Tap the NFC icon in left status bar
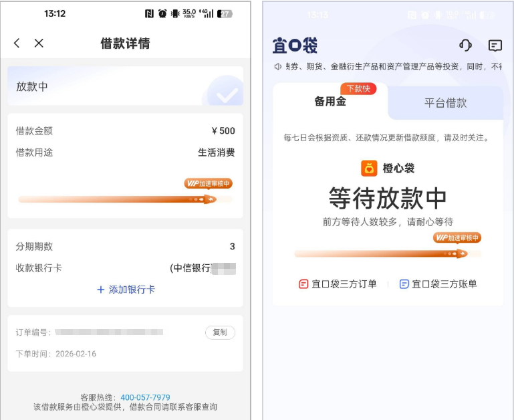Screen dimensions: 514x420 [149, 13]
